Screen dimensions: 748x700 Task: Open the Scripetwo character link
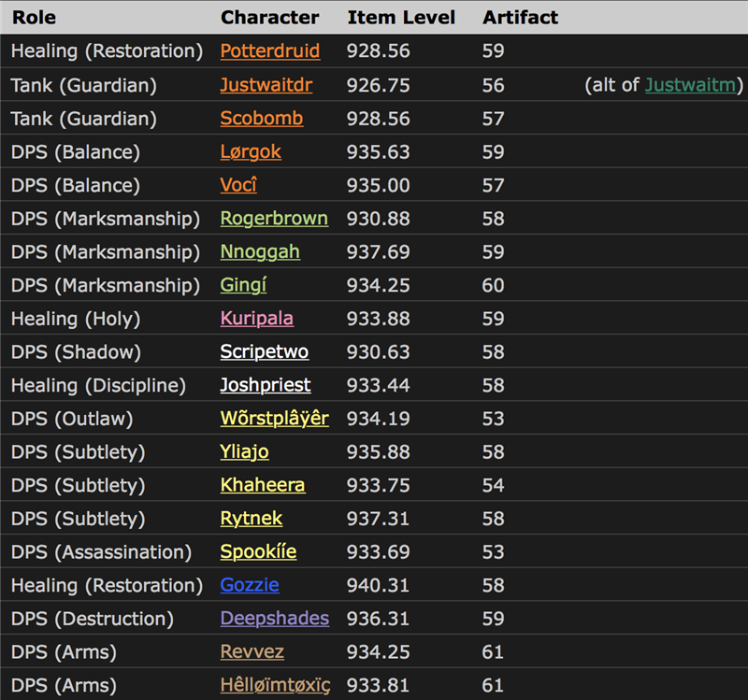point(265,352)
